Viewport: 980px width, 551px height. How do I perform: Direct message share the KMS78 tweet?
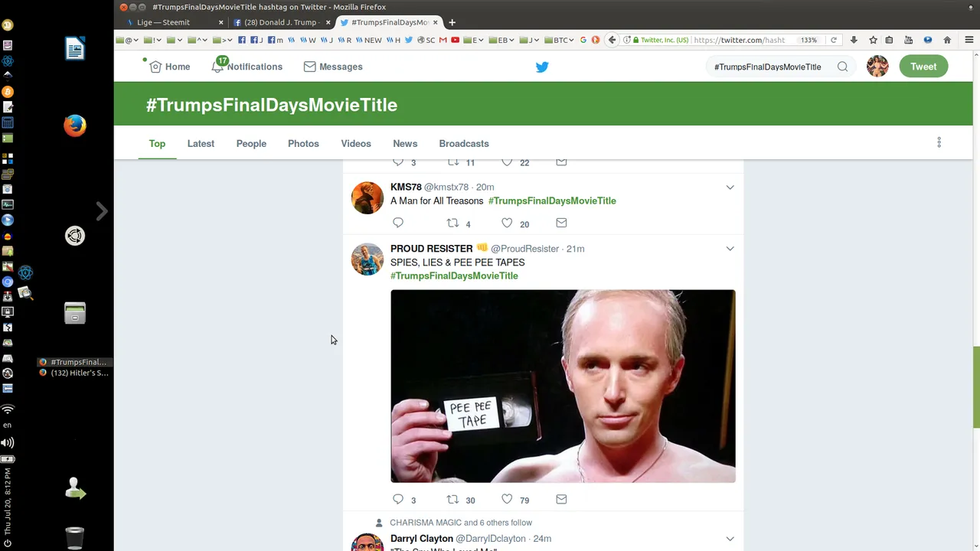[561, 223]
